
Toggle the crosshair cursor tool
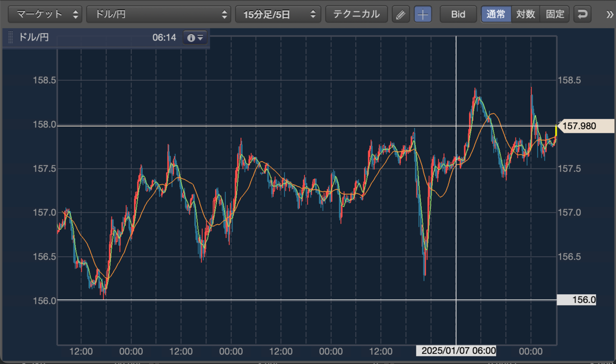(x=423, y=14)
